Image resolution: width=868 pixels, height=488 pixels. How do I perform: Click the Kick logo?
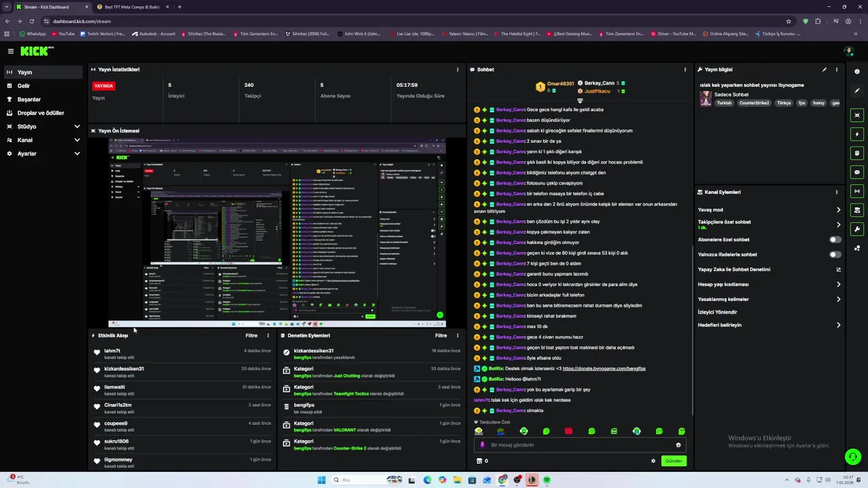click(36, 52)
